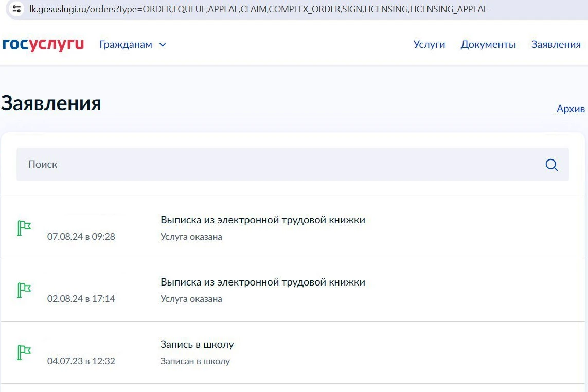Click the chevron next to Гражданам
Image resolution: width=588 pixels, height=392 pixels.
pyautogui.click(x=163, y=45)
